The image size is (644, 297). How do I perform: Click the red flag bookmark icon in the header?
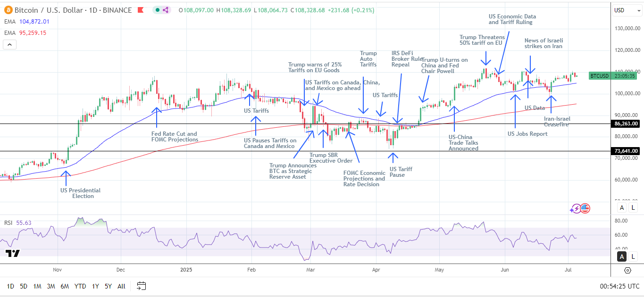[141, 10]
